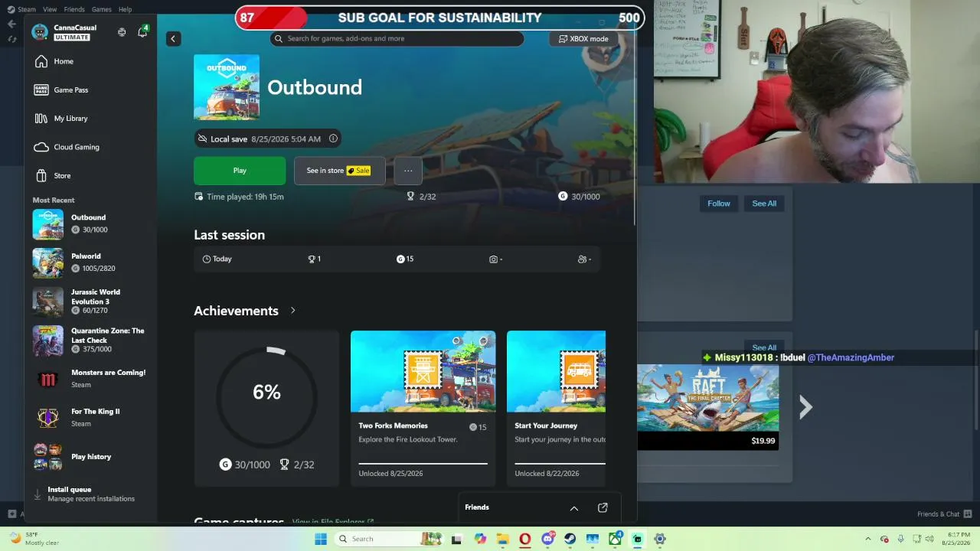Screen dimensions: 980x551
Task: Click the Raft game capsule in Steam
Action: [x=708, y=407]
